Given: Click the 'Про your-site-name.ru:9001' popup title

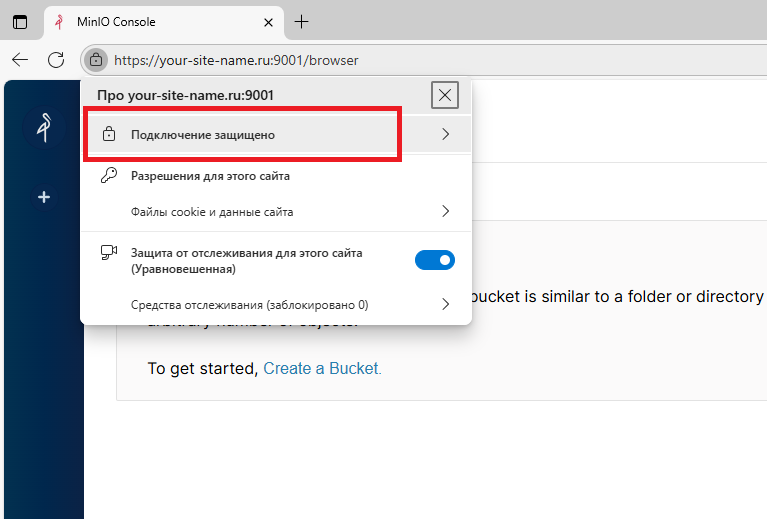Looking at the screenshot, I should click(x=185, y=95).
